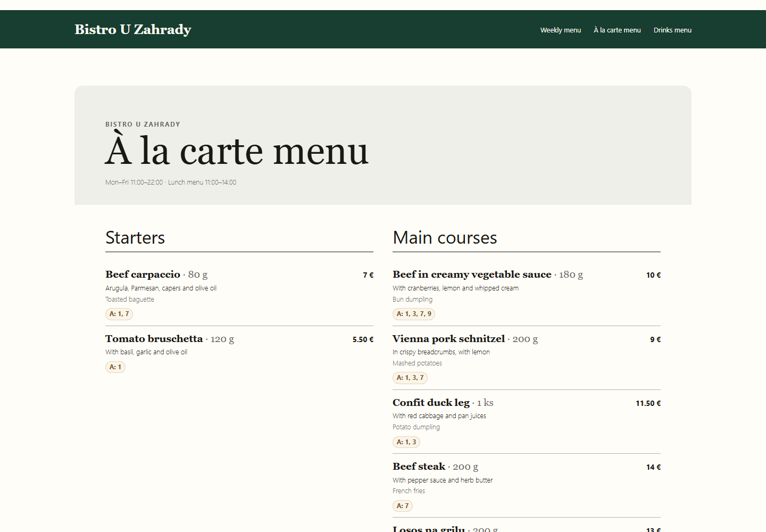The image size is (766, 532).
Task: Click the 'A: 7' allergen badge under Beef steak
Action: tap(403, 506)
